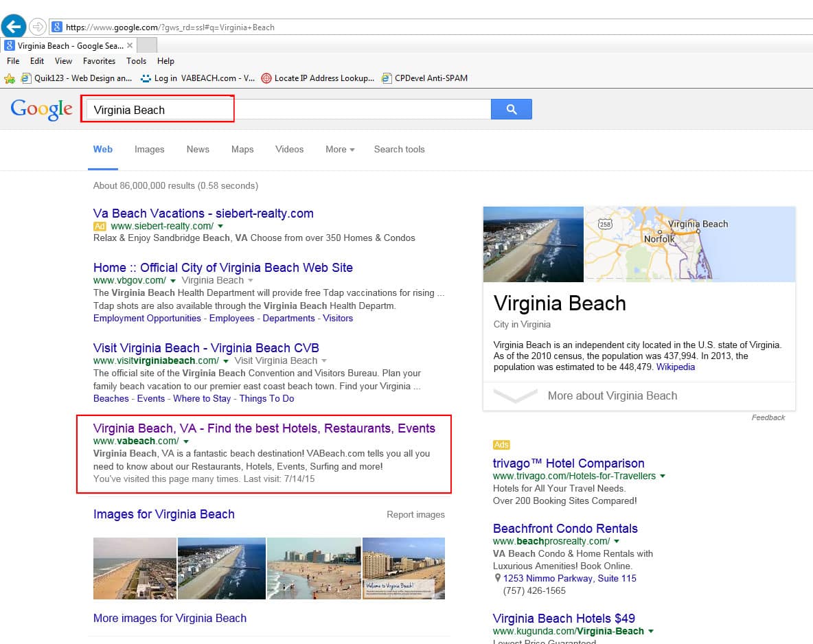Open a new blank browser tab
Viewport: 813px width, 644px height.
click(147, 45)
